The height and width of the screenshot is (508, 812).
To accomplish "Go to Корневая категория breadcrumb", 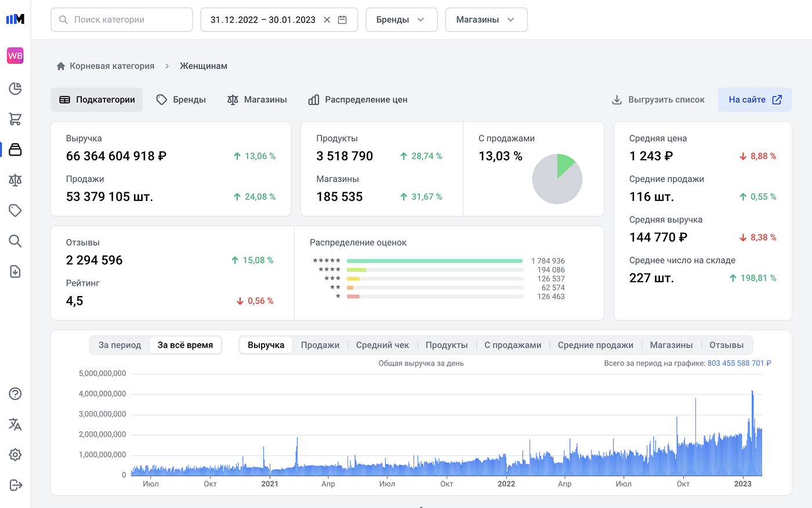I will point(112,66).
